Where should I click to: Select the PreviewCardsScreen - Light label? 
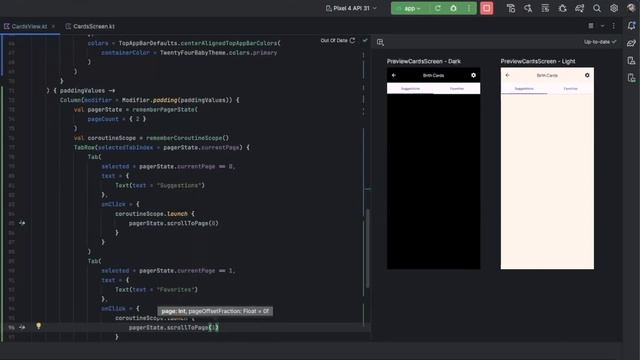click(538, 61)
